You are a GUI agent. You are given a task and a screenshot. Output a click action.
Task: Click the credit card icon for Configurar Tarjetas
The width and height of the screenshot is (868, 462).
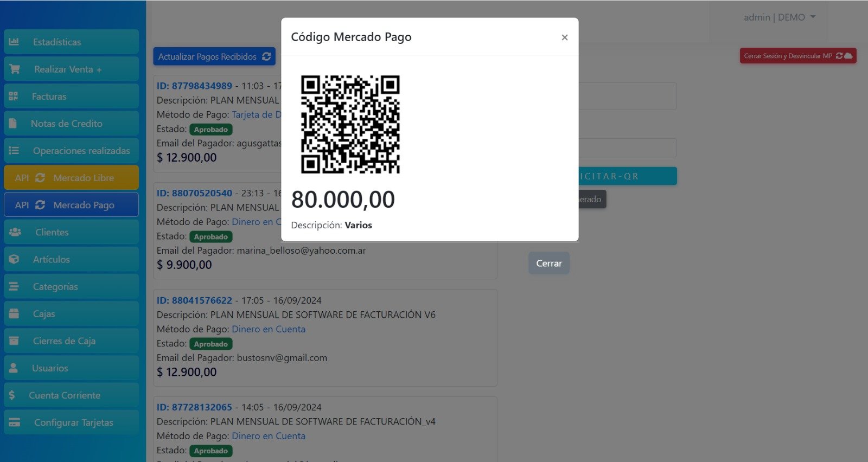(x=15, y=422)
